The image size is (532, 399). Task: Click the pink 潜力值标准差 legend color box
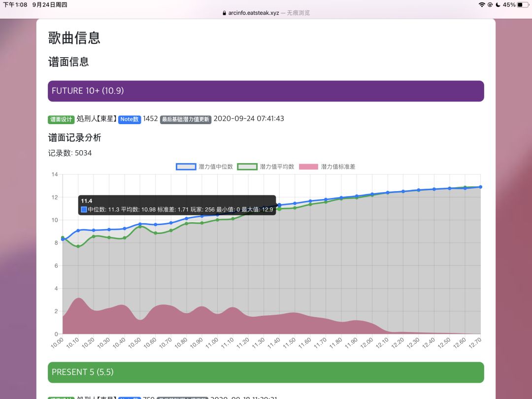coord(308,166)
